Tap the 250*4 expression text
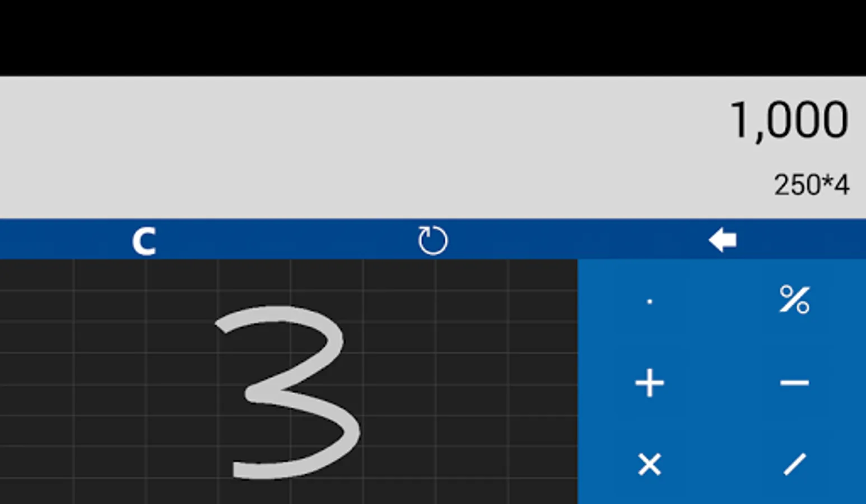This screenshot has width=866, height=504. (x=812, y=185)
